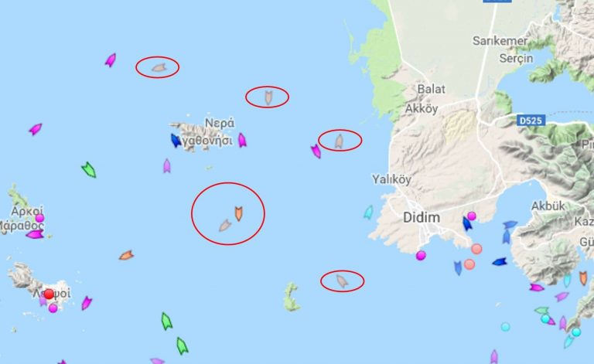Select the gray vessel in the topmost red oval
The height and width of the screenshot is (364, 594).
click(x=159, y=68)
